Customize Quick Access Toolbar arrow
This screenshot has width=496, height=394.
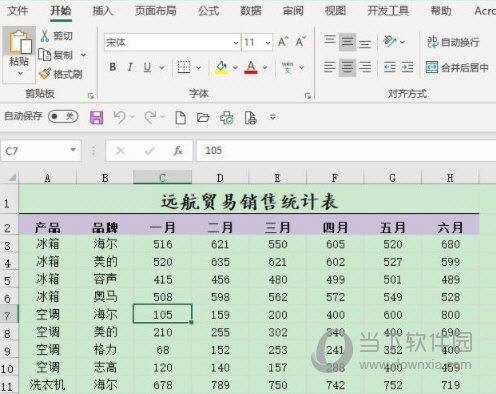tap(273, 117)
